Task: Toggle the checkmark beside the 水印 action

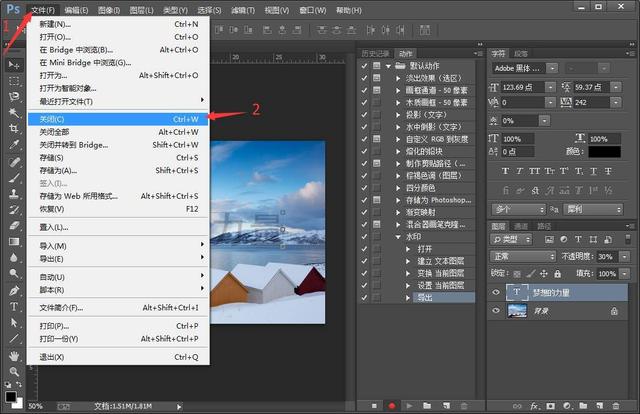Action: tap(364, 237)
